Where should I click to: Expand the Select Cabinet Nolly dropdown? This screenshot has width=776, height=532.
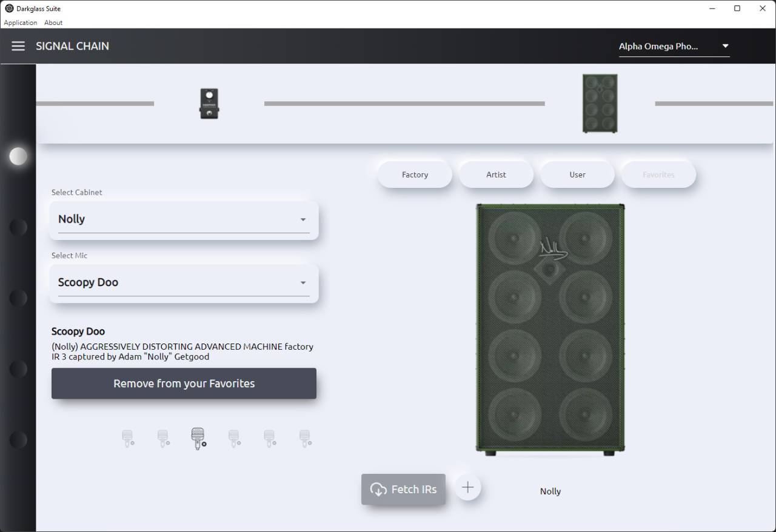click(184, 219)
